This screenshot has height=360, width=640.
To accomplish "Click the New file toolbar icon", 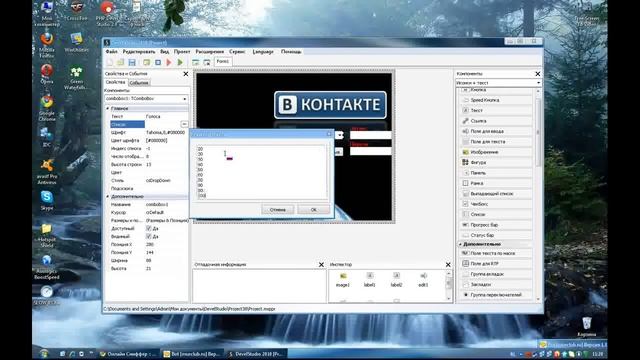I will (110, 62).
